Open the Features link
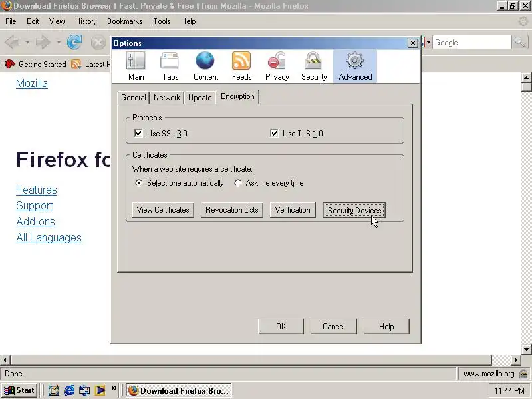The width and height of the screenshot is (532, 399). [37, 190]
